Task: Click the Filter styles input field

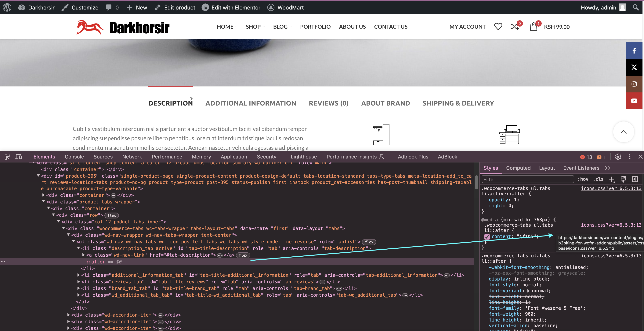Action: click(x=527, y=179)
